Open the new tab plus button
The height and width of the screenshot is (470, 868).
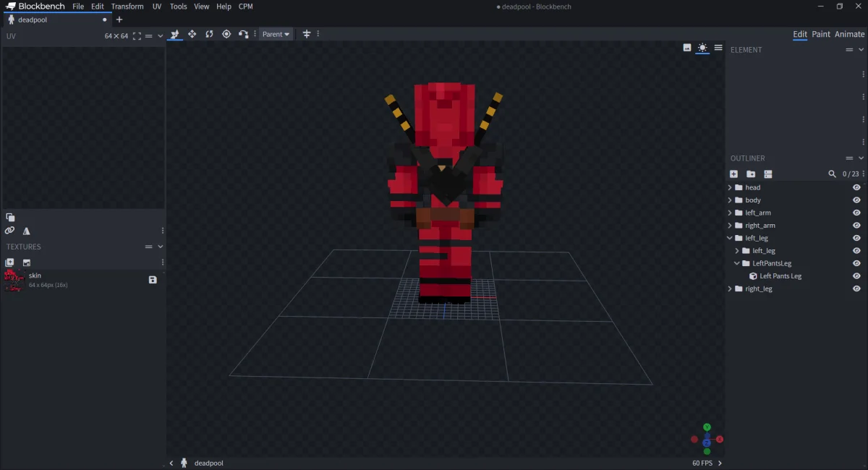(119, 20)
